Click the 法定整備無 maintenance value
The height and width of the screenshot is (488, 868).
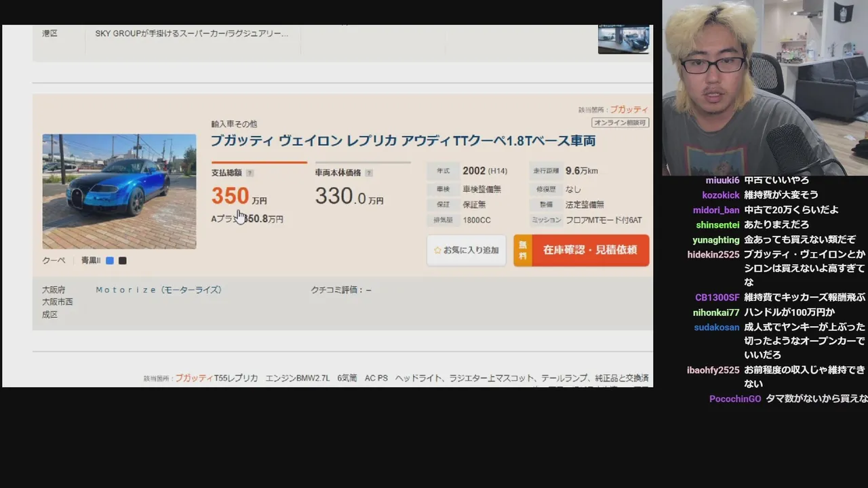coord(585,204)
